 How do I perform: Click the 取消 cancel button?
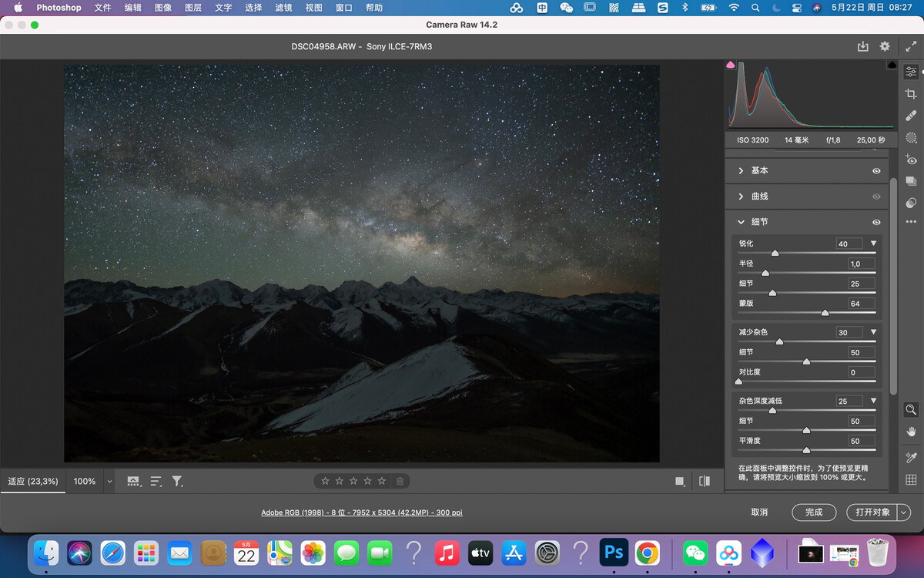pos(759,512)
